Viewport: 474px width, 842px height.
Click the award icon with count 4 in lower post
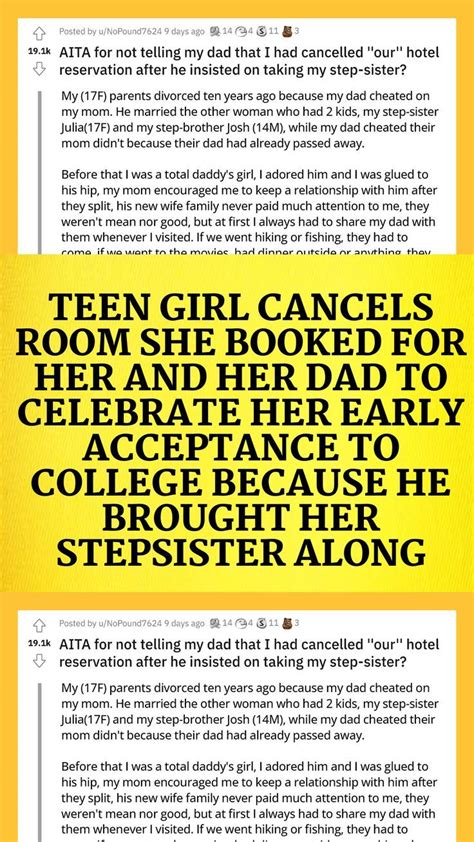point(239,623)
